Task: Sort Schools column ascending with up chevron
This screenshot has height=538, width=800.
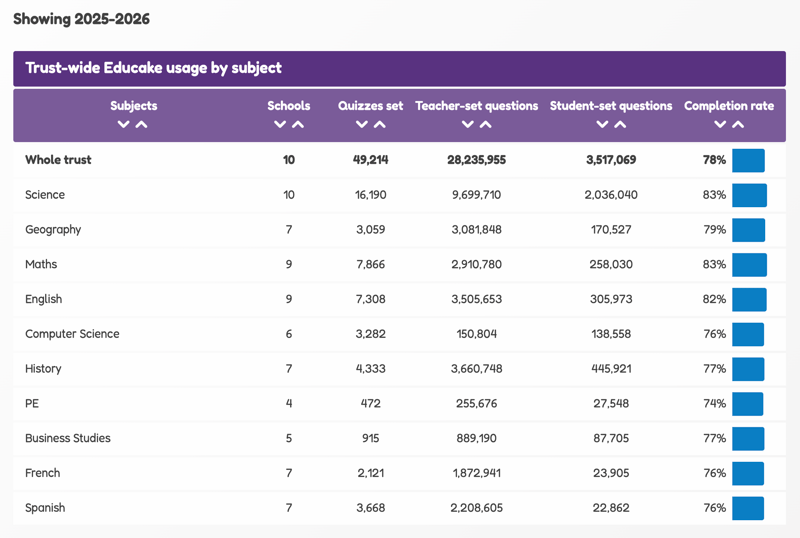Action: (x=298, y=124)
